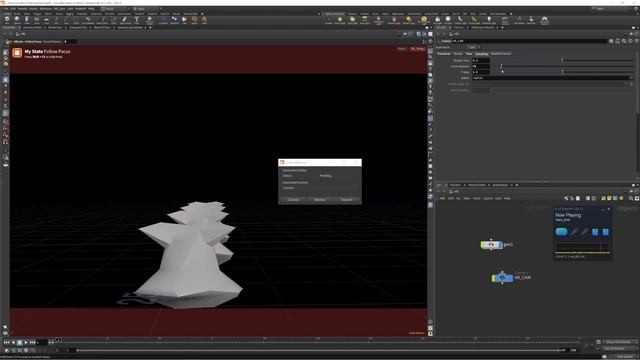Select the Metaball shelf tool
Screen dimensions: 640x360
coord(174,20)
